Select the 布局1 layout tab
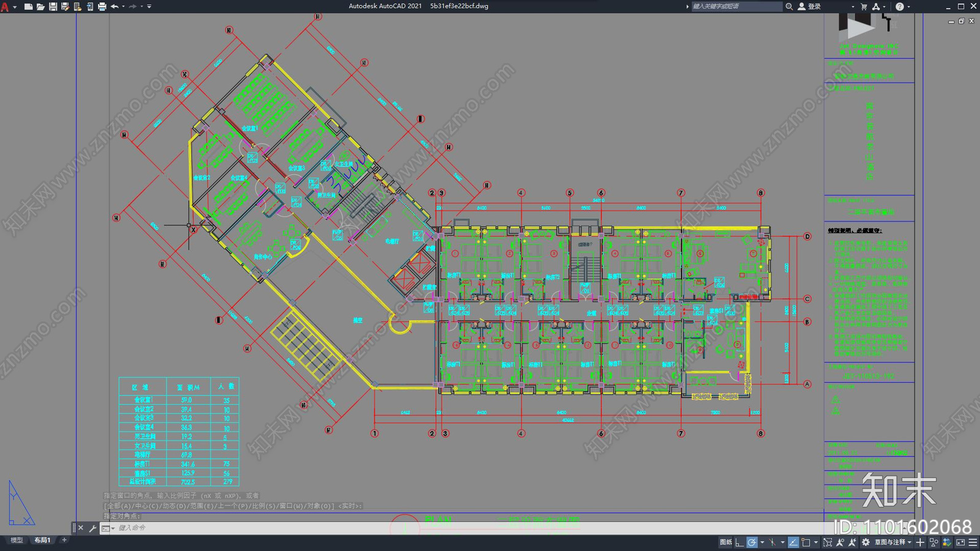This screenshot has width=980, height=551. click(x=42, y=540)
